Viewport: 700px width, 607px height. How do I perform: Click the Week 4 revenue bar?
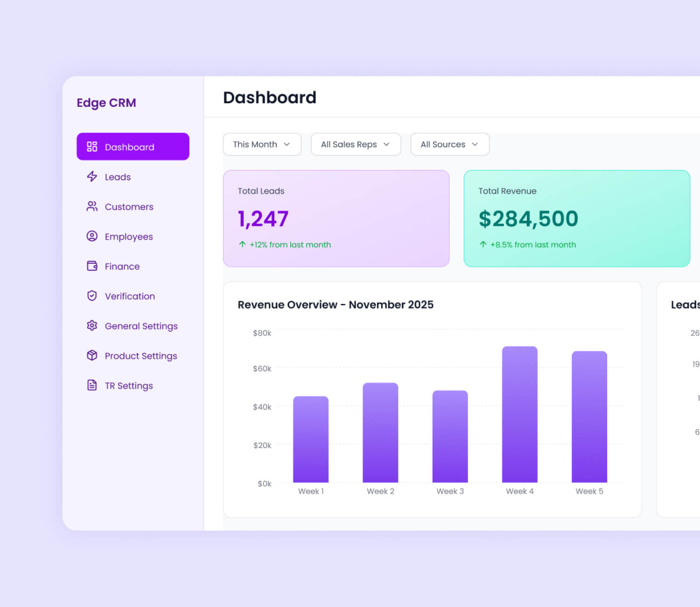pyautogui.click(x=519, y=415)
